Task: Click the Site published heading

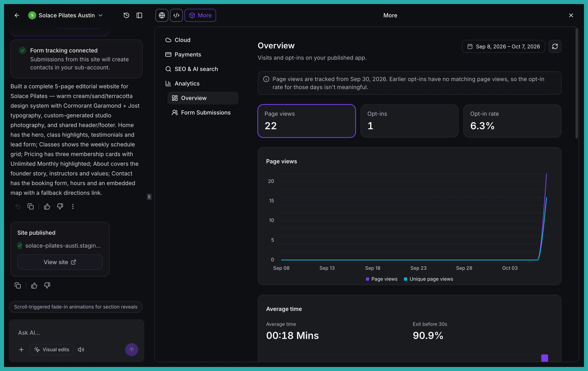Action: point(36,233)
